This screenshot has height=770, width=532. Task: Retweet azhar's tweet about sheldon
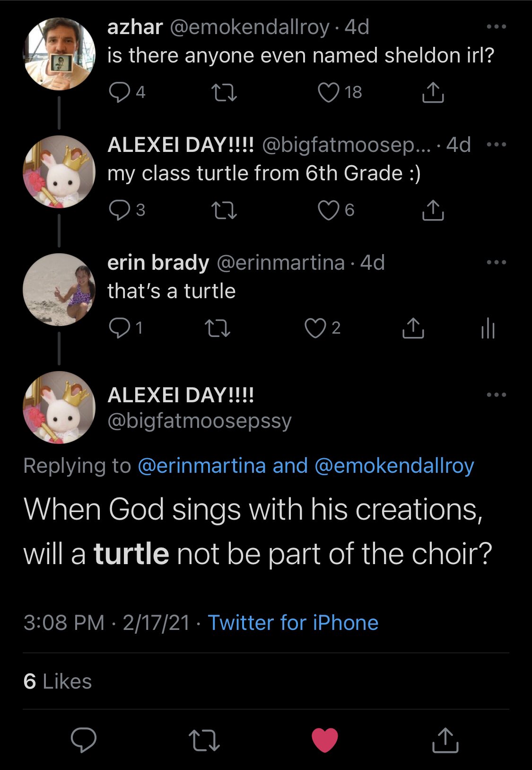click(x=224, y=92)
